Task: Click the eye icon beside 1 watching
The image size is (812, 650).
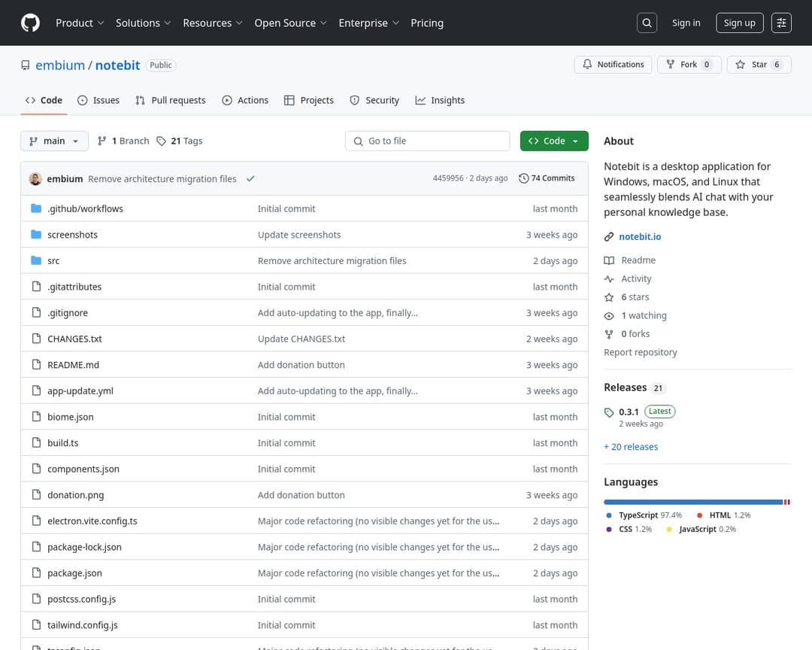Action: tap(609, 316)
